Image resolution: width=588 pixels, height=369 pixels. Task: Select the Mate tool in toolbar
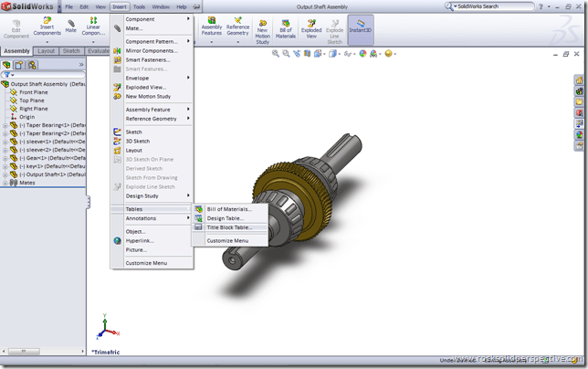(x=71, y=26)
